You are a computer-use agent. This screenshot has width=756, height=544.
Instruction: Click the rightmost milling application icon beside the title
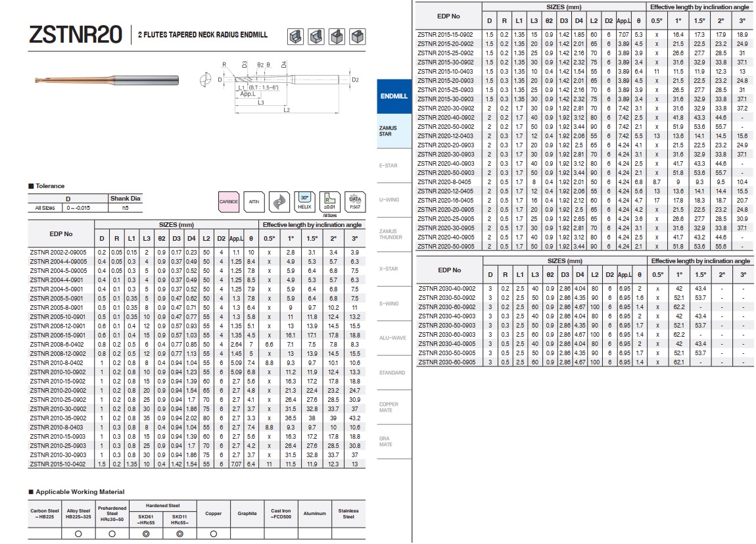pyautogui.click(x=358, y=36)
